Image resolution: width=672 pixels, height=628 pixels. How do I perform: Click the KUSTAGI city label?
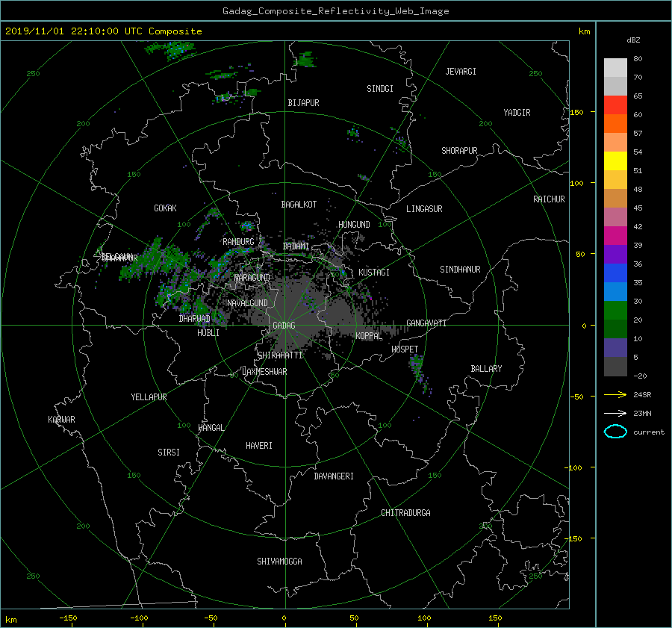(x=374, y=273)
